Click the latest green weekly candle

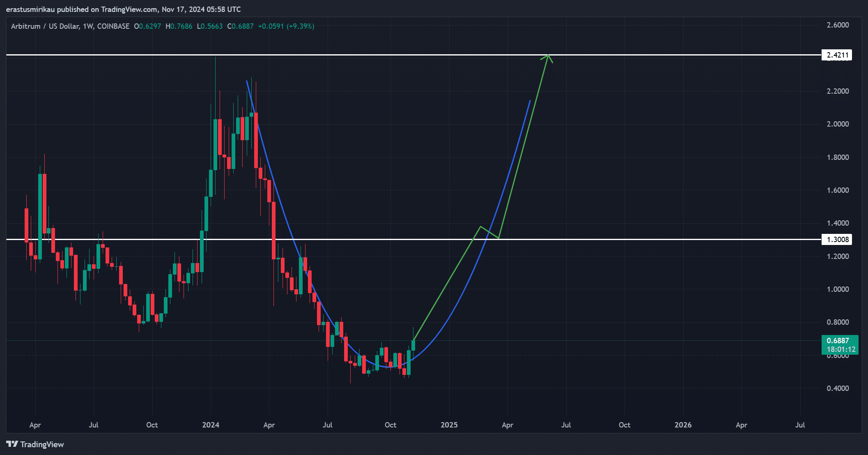(x=413, y=345)
